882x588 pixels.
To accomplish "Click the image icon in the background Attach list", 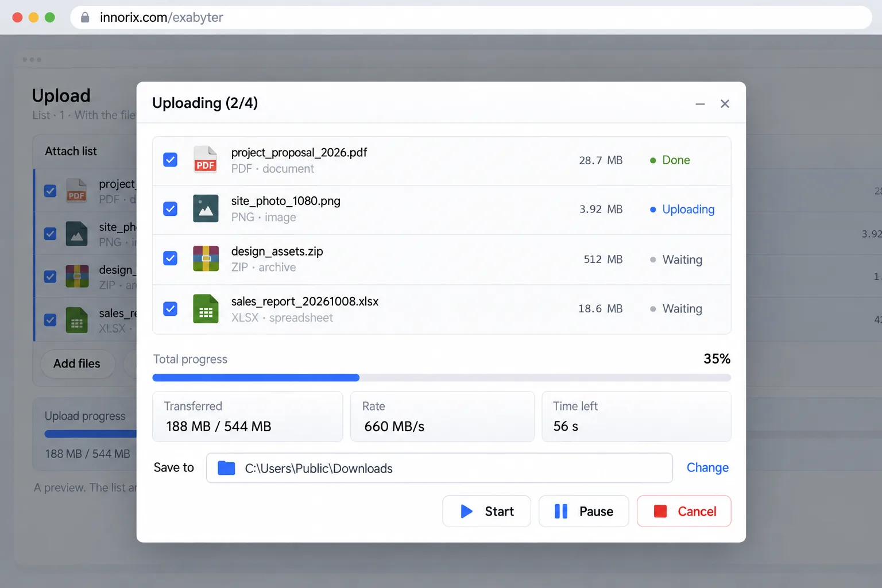I will [76, 234].
